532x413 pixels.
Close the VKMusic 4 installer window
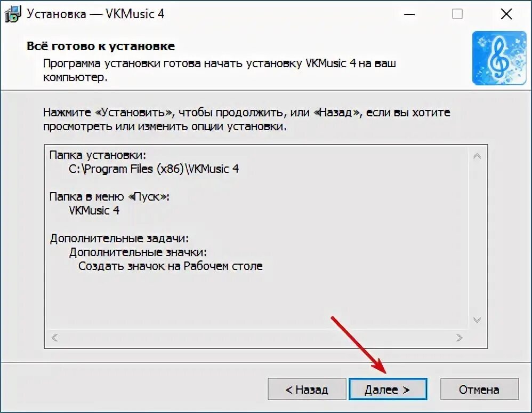(506, 14)
